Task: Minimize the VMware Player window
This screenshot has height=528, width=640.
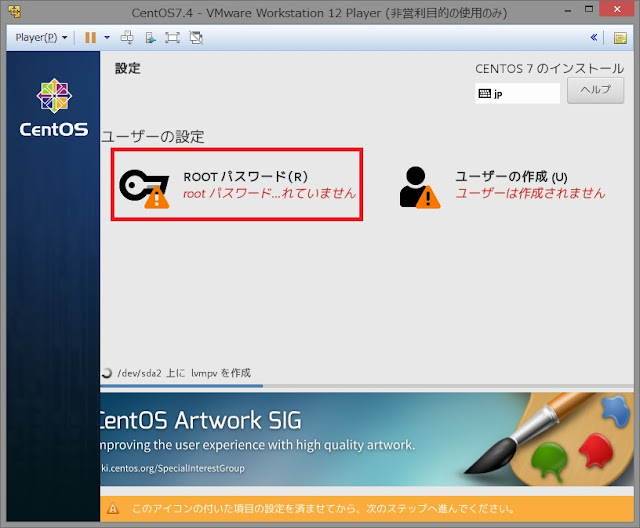Action: (x=568, y=10)
